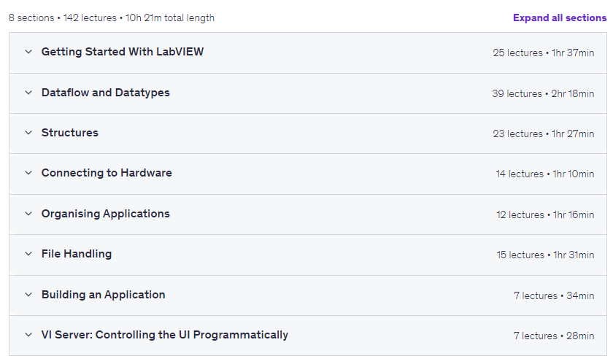Click the text "7 lectures • 28min"
This screenshot has width=613, height=364.
click(x=554, y=336)
